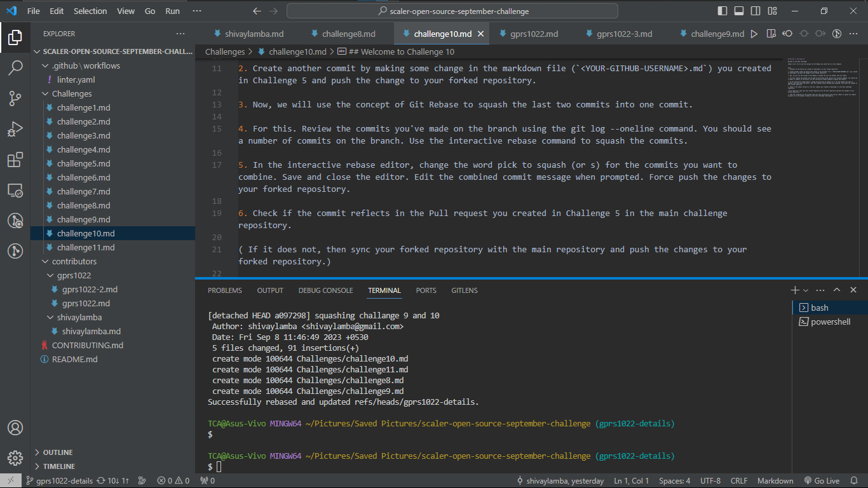Image resolution: width=868 pixels, height=488 pixels.
Task: Click the Challenges breadcrumb
Action: tap(225, 51)
